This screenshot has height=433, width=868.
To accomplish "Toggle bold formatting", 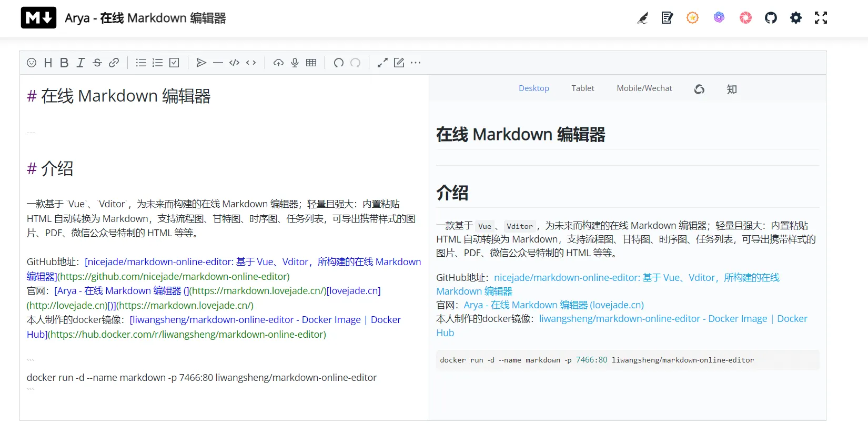I will point(64,63).
